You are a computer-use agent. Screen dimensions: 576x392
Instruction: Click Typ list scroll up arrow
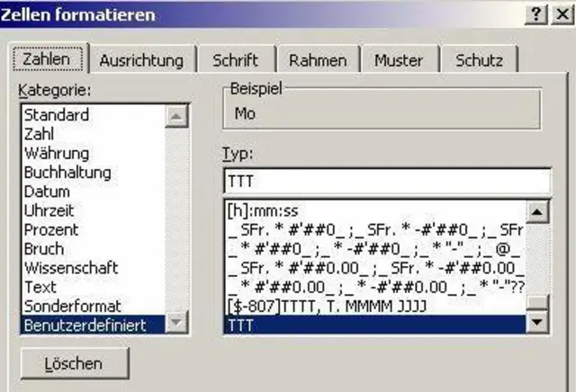537,211
